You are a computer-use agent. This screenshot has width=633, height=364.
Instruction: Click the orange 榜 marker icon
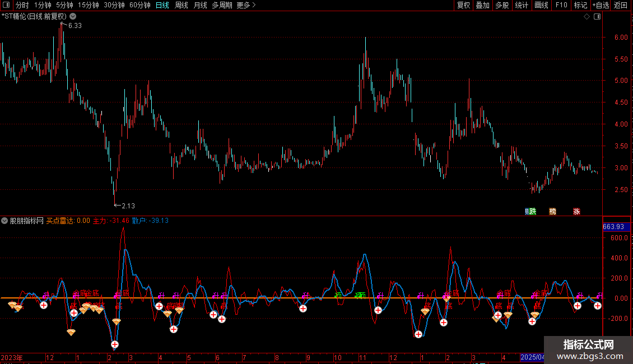pos(553,211)
